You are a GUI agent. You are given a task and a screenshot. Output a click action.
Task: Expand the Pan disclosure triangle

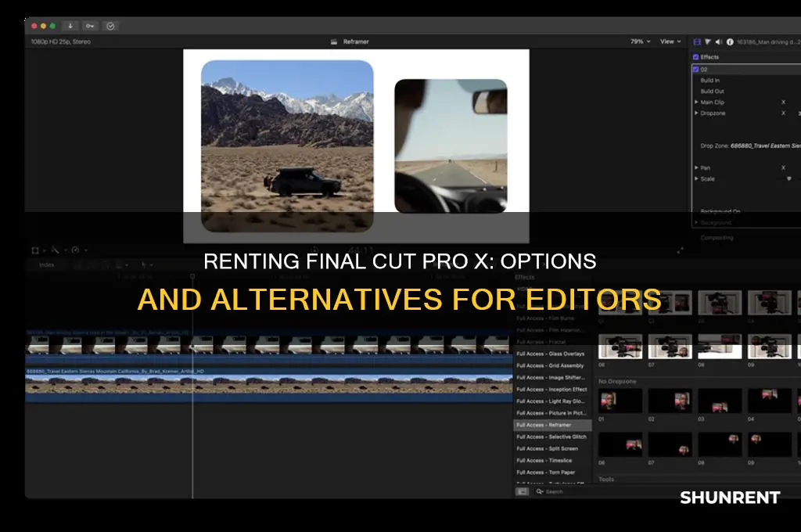point(696,167)
